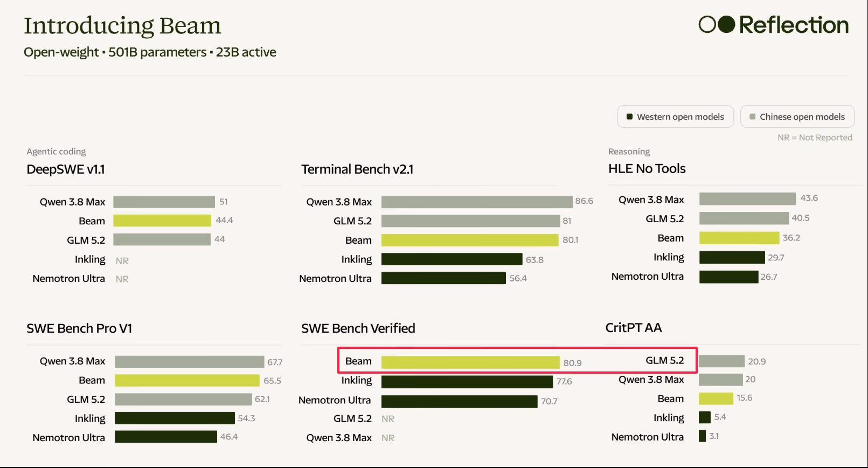Click the GLM 5.2 bar in the CritPT AA chart
Image resolution: width=868 pixels, height=468 pixels.
click(x=722, y=361)
